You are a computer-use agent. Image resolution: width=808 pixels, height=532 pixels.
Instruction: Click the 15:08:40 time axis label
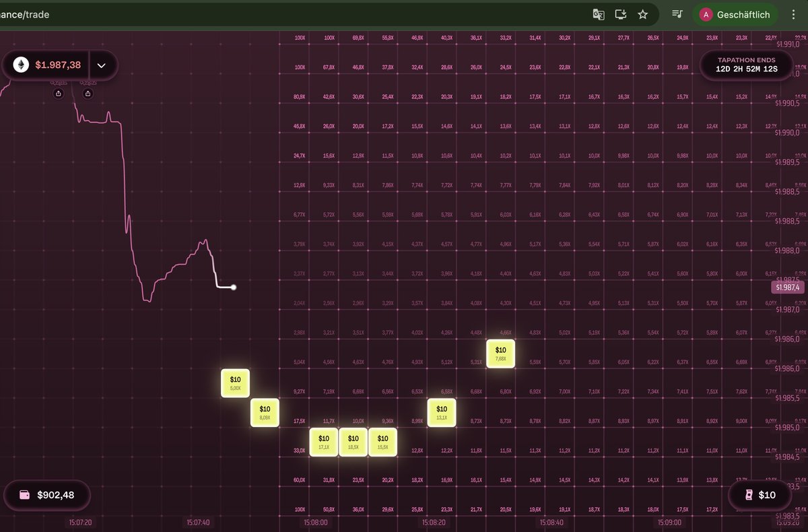551,522
